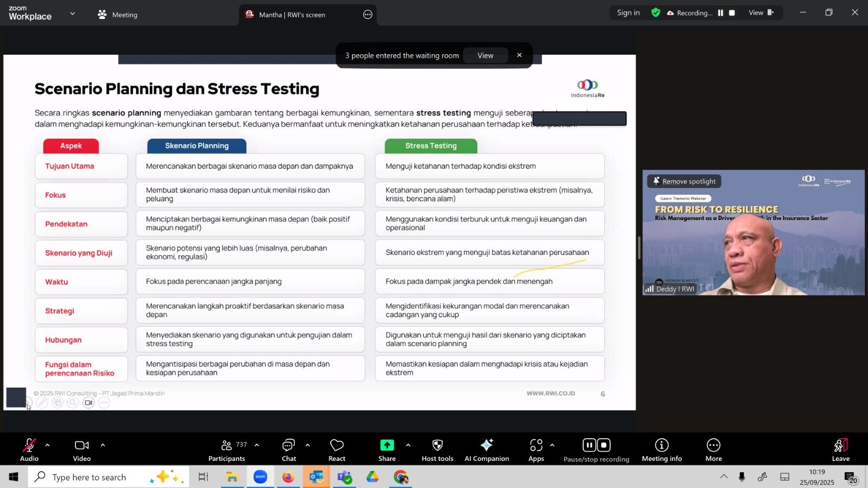Screen dimensions: 868x488
Task: Open the Participants panel
Action: (227, 450)
